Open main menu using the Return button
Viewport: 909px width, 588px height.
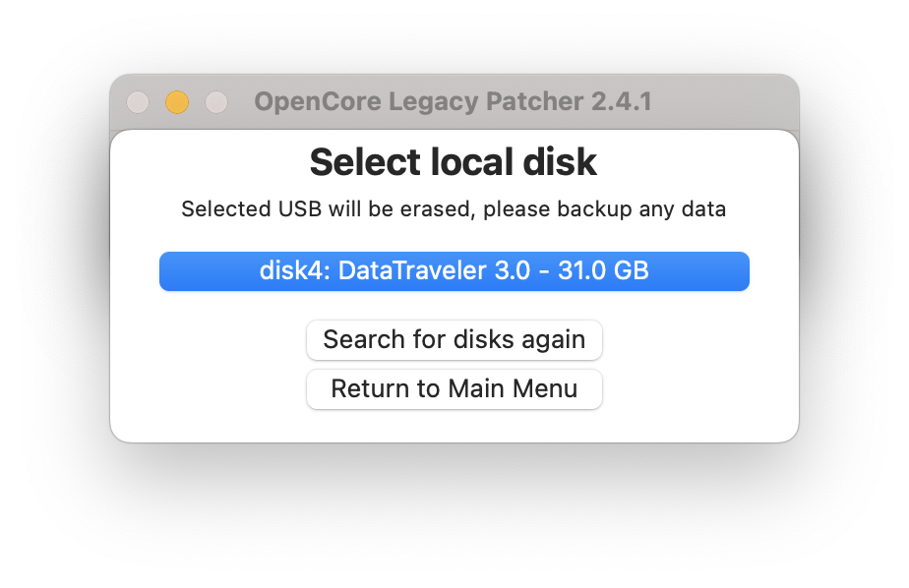[454, 388]
